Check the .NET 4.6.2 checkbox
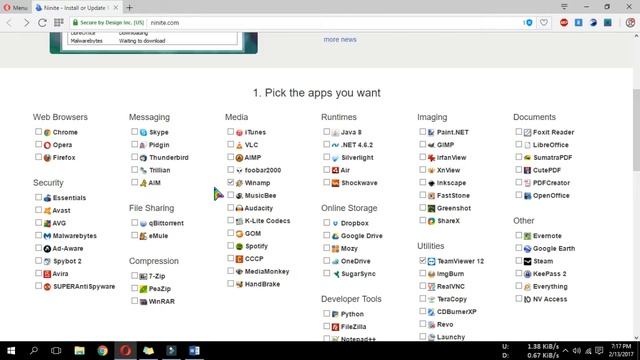This screenshot has width=640, height=360. click(327, 144)
